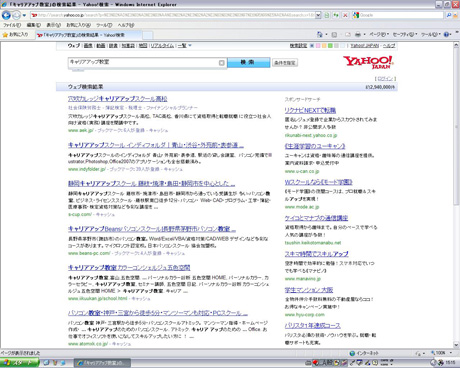This screenshot has width=460, height=368.
Task: Open sponsor link 学生マンション大阪
Action: [309, 290]
